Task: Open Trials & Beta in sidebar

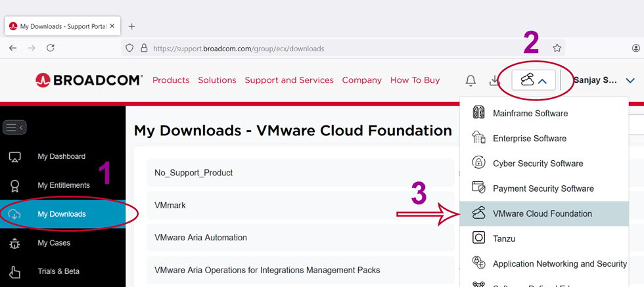Action: [x=58, y=271]
